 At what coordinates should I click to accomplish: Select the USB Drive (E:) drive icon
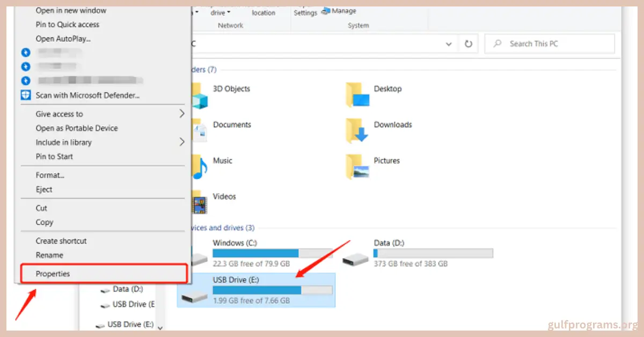(x=194, y=296)
